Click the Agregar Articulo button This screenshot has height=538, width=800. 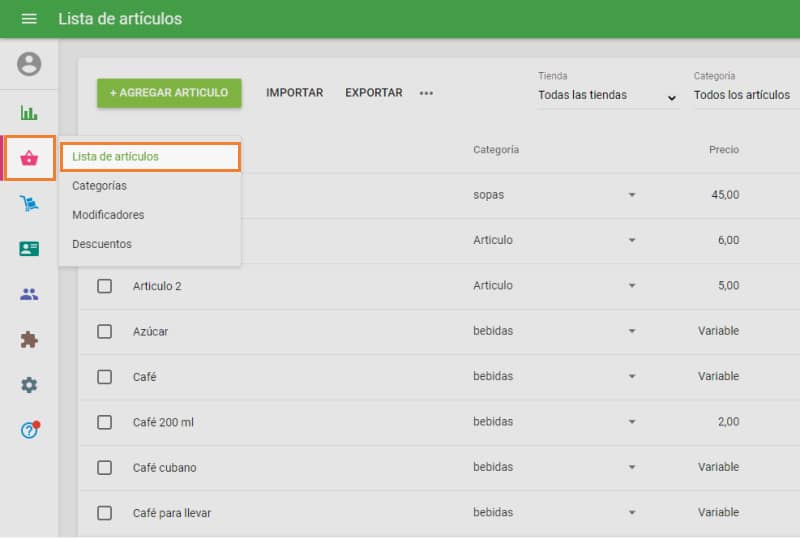pos(169,93)
